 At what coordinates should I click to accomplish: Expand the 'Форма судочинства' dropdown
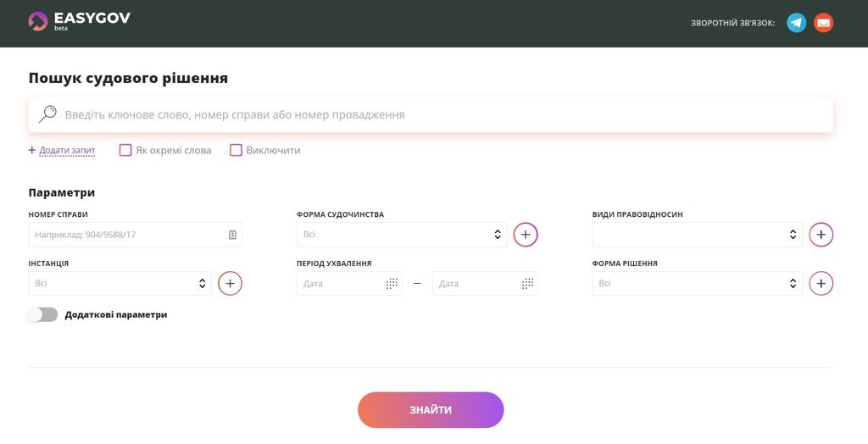402,235
